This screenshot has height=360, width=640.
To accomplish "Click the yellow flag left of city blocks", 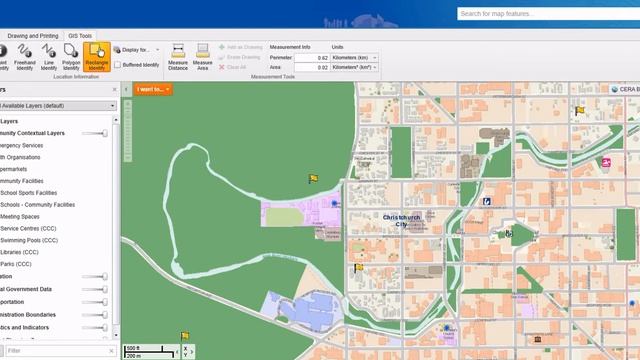I will coord(358,268).
